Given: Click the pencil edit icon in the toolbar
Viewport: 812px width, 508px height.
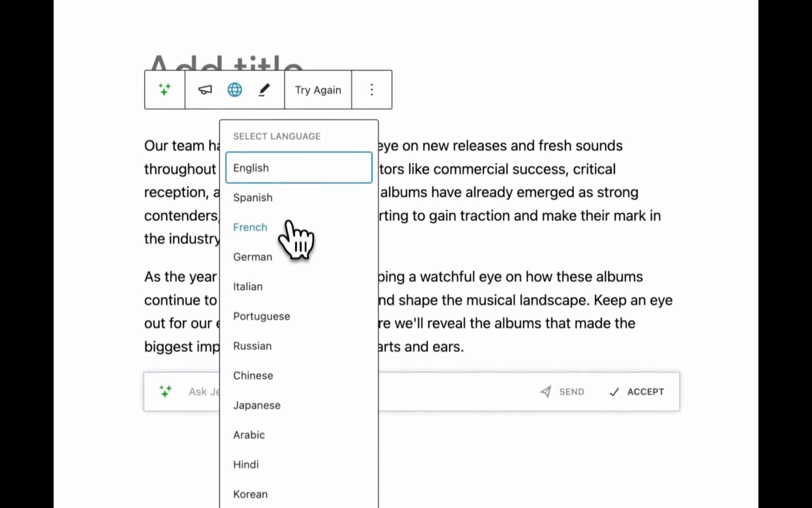Looking at the screenshot, I should pos(264,90).
